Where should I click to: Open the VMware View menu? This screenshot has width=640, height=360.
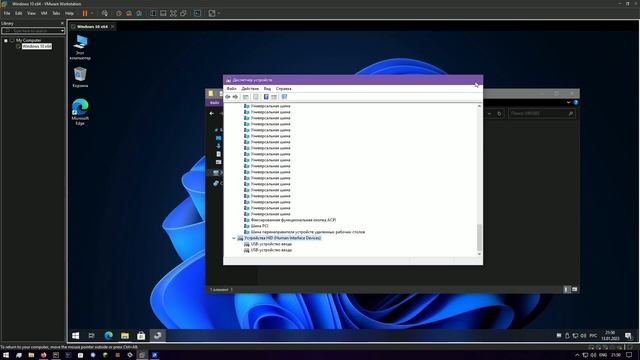(31, 13)
